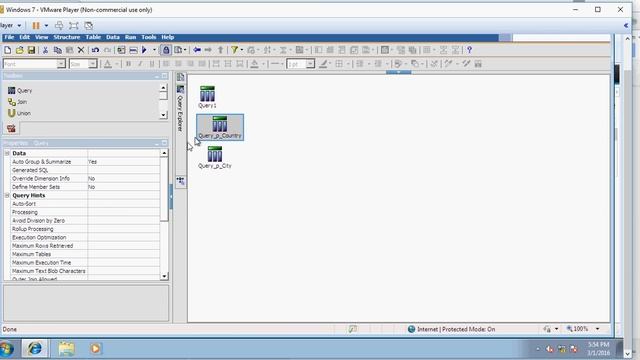This screenshot has width=640, height=360.
Task: Toggle the Lock page objects icon
Action: [x=166, y=50]
